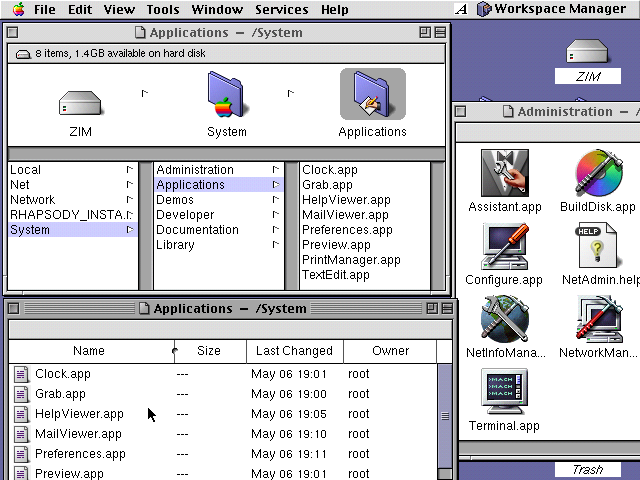Screen dimensions: 640x480
Task: Sort list by Last Changed column header
Action: [295, 351]
